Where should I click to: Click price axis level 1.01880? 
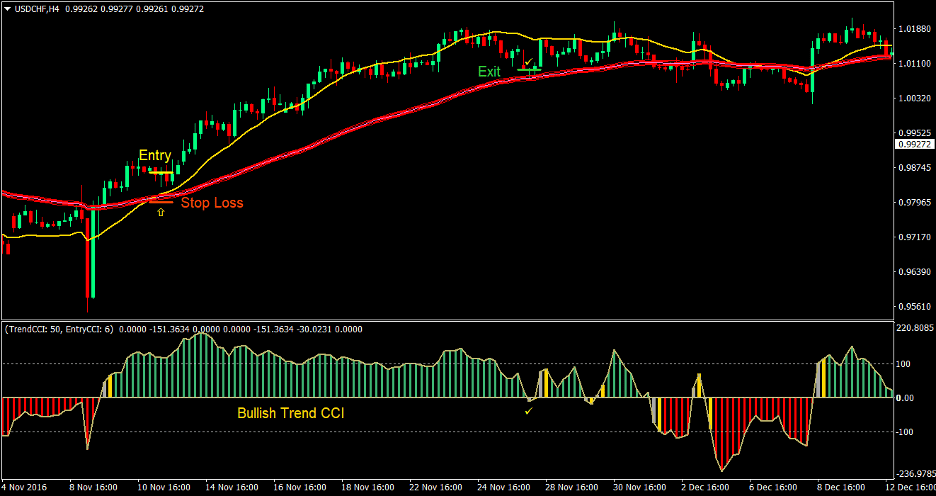coord(915,28)
